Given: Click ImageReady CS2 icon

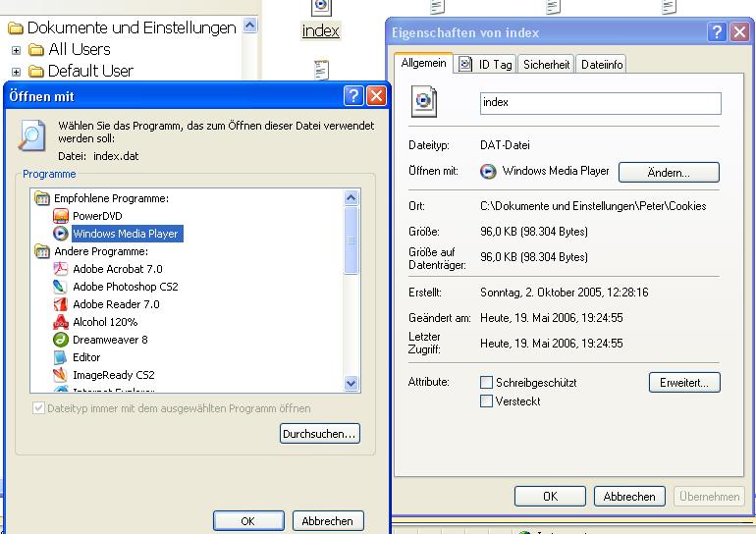Looking at the screenshot, I should point(61,375).
